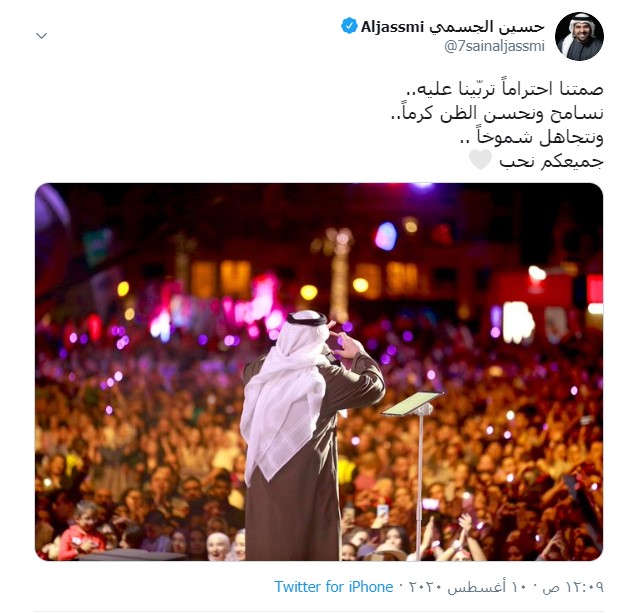630x613 pixels.
Task: Click the tweet time ١٢:٠٩ ص
Action: point(573,587)
